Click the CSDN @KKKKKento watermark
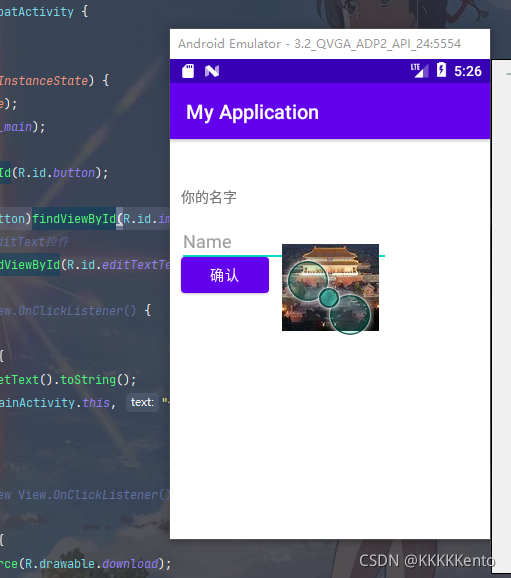This screenshot has width=511, height=578. point(427,561)
